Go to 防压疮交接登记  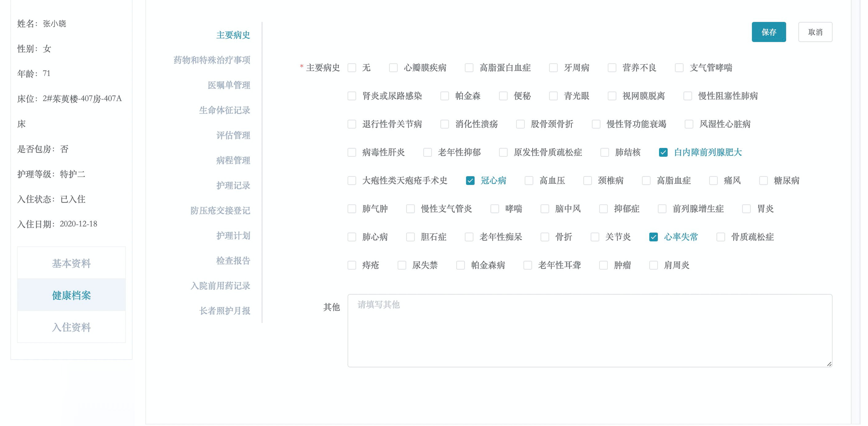pos(220,211)
